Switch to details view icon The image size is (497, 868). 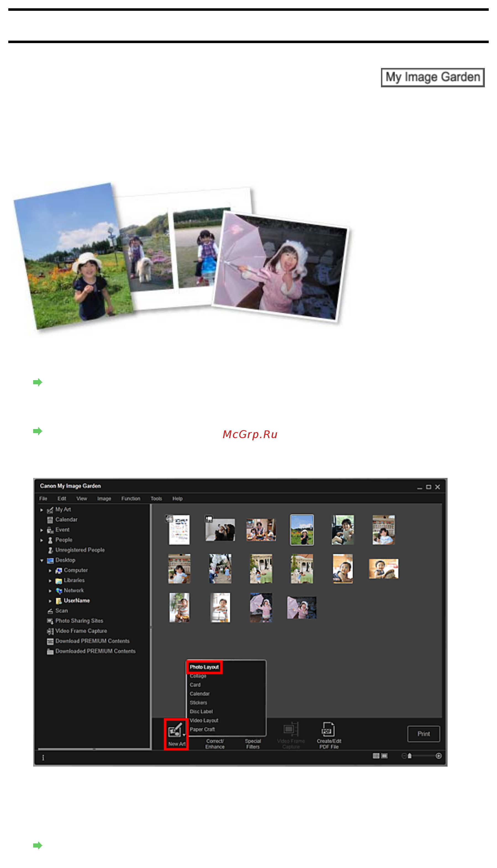[384, 756]
